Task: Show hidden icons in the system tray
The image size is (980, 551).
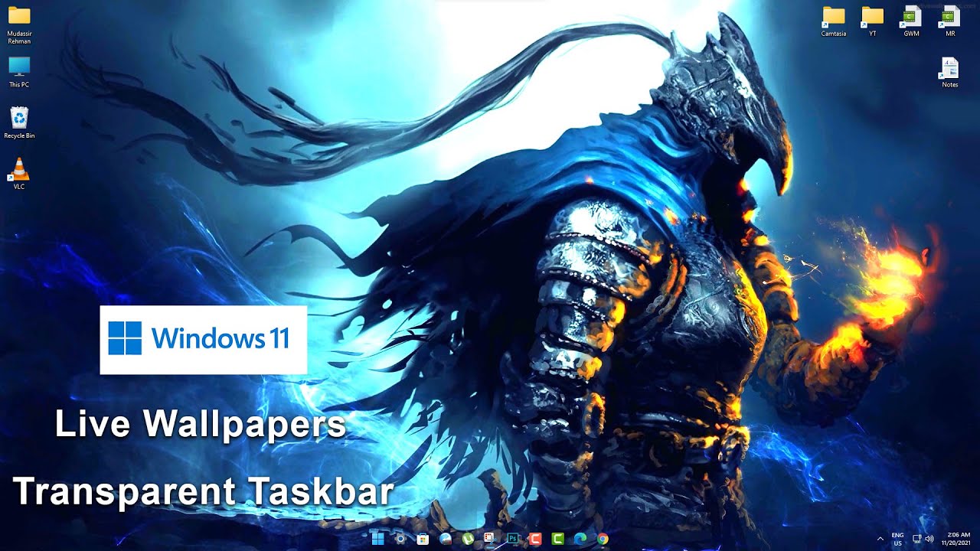Action: click(880, 539)
